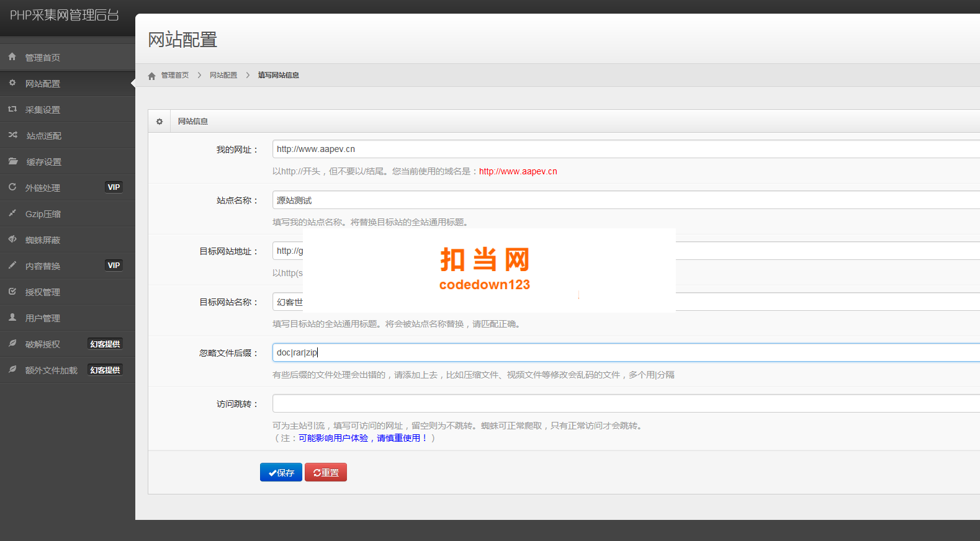
Task: Click the shuffle icon for 站点适配
Action: (12, 135)
